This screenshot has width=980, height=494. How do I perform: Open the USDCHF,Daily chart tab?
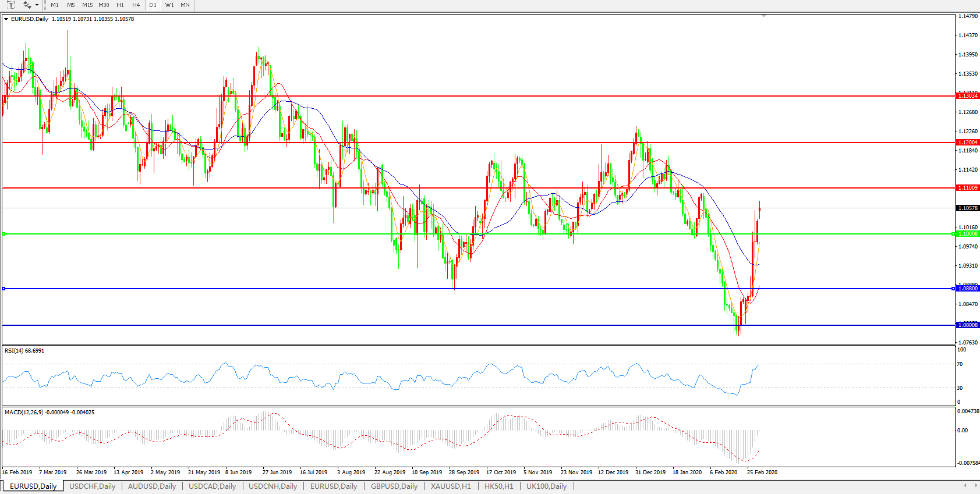click(92, 486)
